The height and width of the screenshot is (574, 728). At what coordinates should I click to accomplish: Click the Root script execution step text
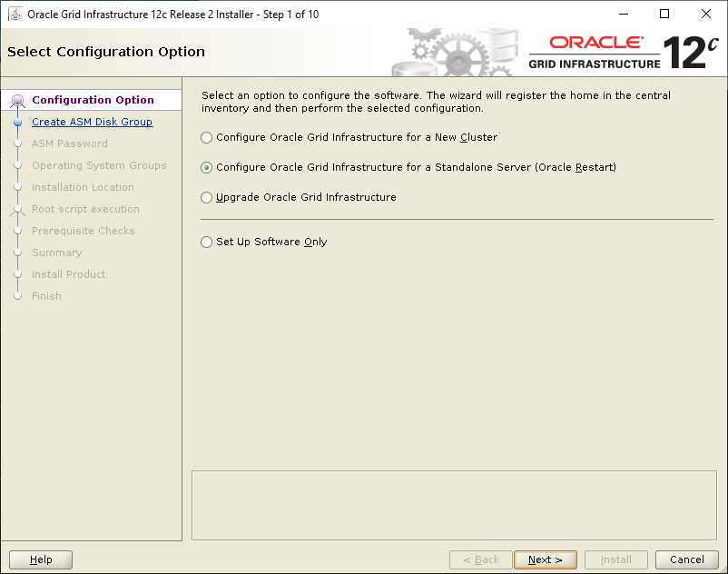(x=85, y=209)
